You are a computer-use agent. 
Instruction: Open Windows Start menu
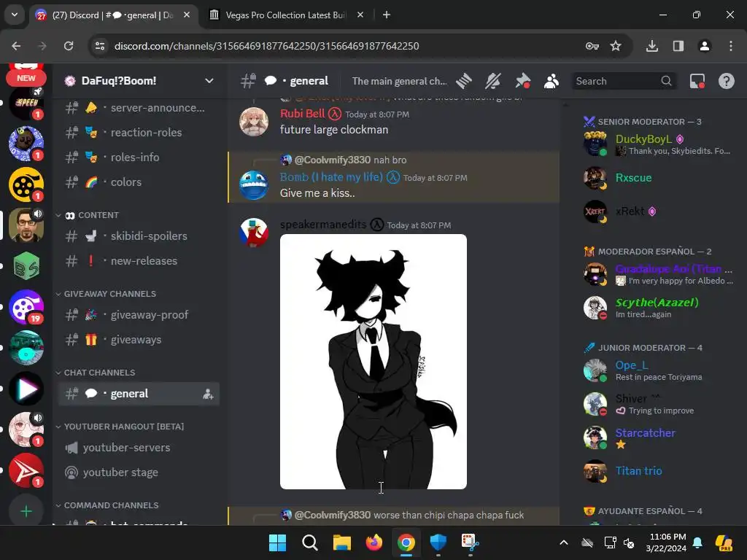click(x=277, y=542)
